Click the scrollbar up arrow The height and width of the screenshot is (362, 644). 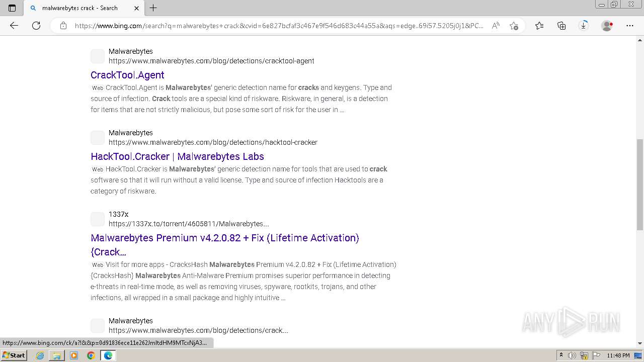640,40
